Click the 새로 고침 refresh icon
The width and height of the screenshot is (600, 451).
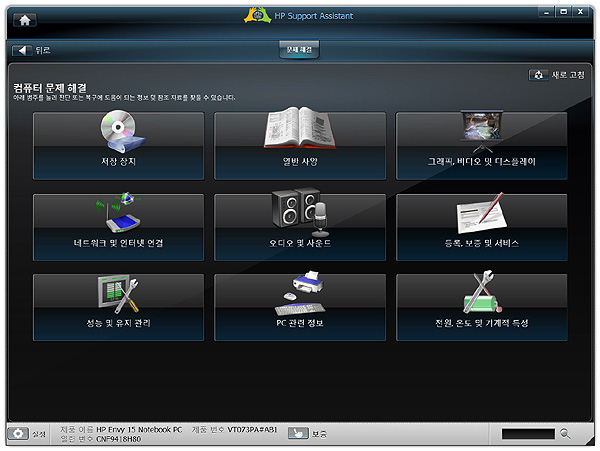coord(538,75)
